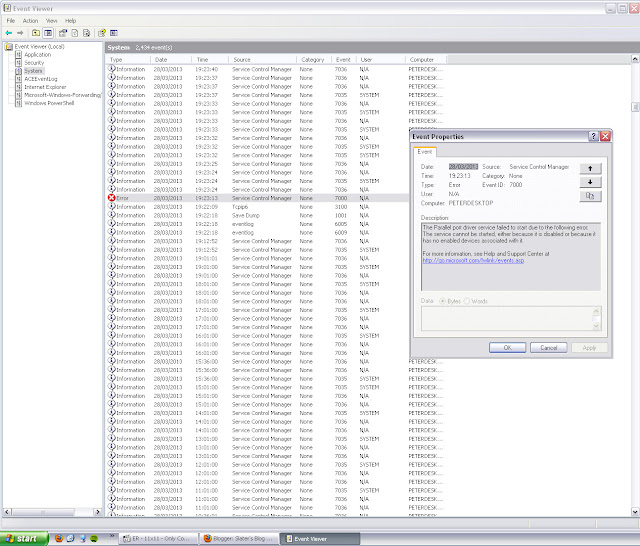Expand the quick launch overflow chevron
640x546 pixels.
(111, 536)
